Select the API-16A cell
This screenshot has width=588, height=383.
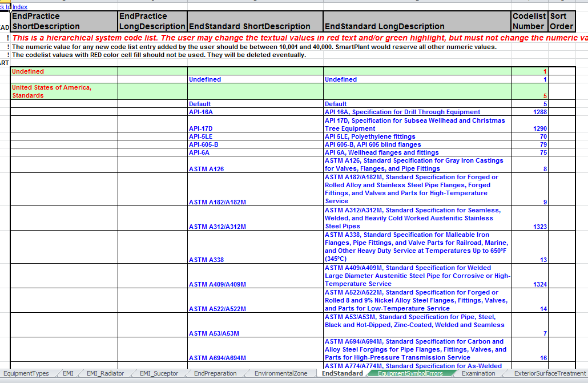point(255,112)
